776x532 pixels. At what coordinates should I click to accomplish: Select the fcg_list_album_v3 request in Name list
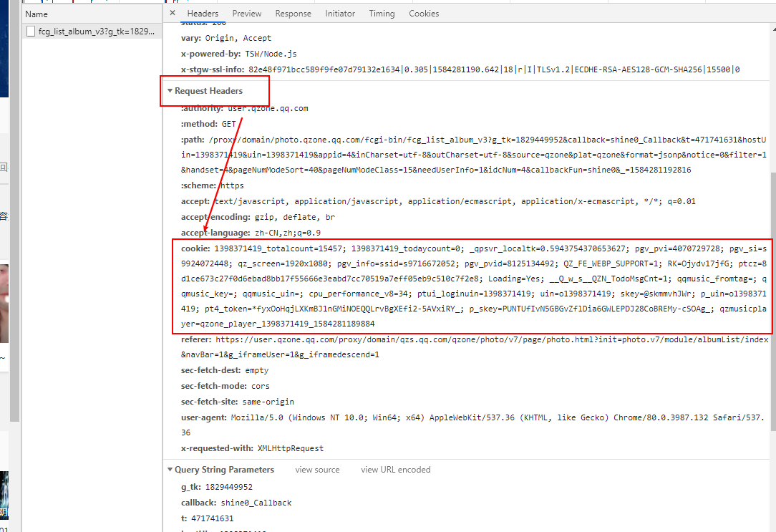(x=92, y=31)
